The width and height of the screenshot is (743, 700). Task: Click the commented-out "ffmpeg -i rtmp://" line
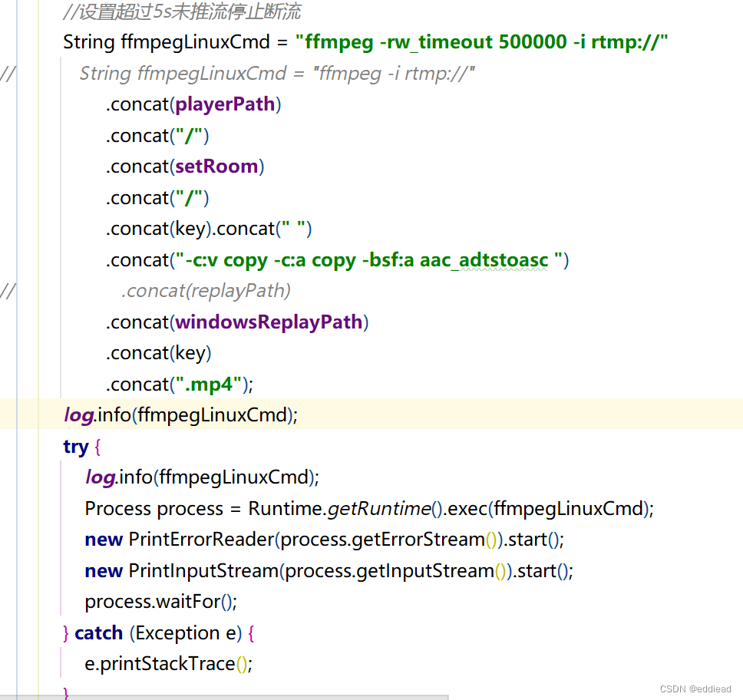click(277, 74)
